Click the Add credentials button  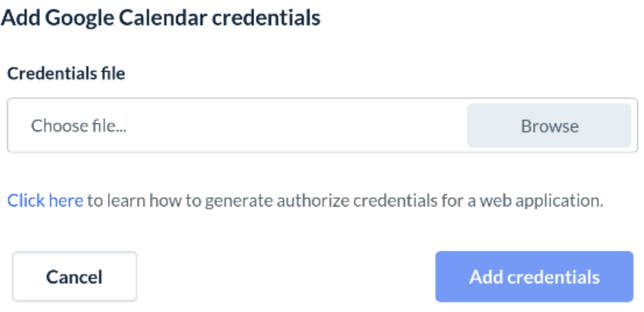coord(534,276)
